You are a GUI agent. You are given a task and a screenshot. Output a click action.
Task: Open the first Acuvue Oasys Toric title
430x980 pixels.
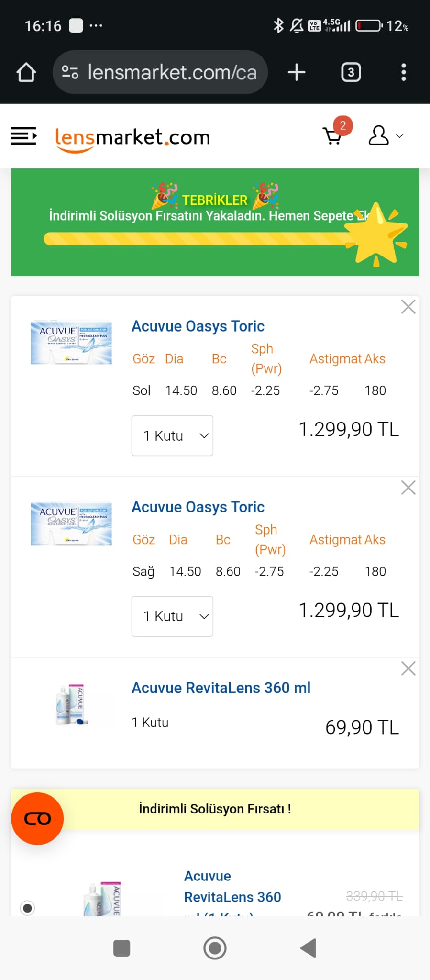point(198,326)
